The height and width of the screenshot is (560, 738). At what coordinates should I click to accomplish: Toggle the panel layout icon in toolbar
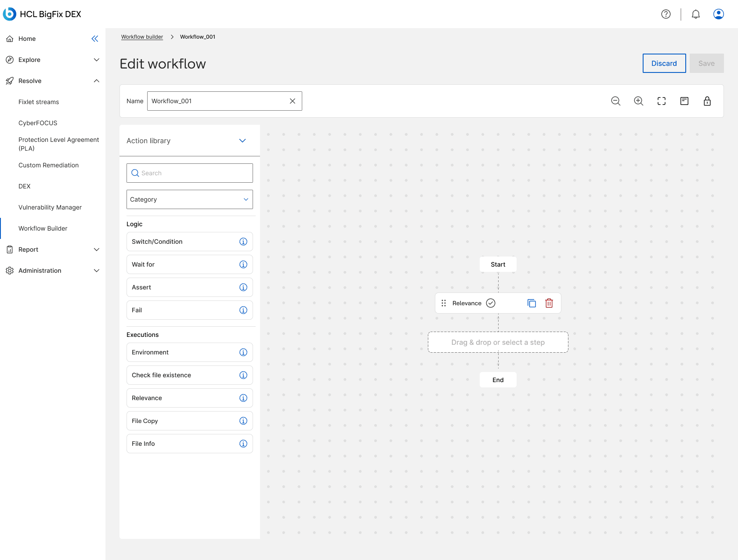[684, 101]
